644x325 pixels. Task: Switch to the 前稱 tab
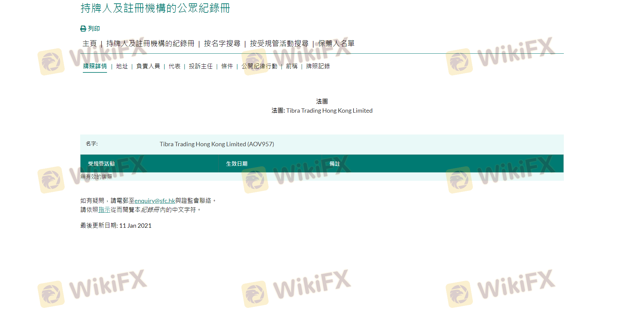pyautogui.click(x=291, y=66)
